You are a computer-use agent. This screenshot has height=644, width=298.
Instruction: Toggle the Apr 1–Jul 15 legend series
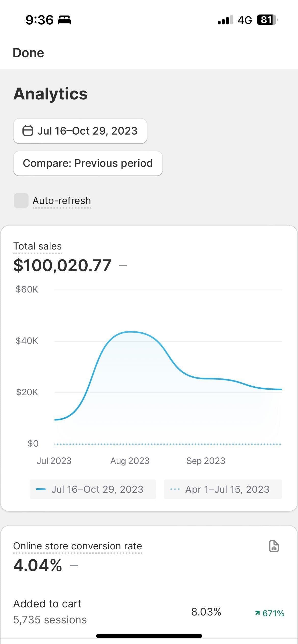click(223, 489)
